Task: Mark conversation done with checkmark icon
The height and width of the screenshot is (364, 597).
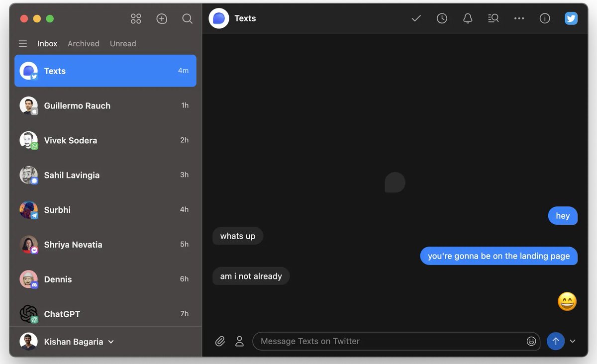Action: pyautogui.click(x=416, y=18)
